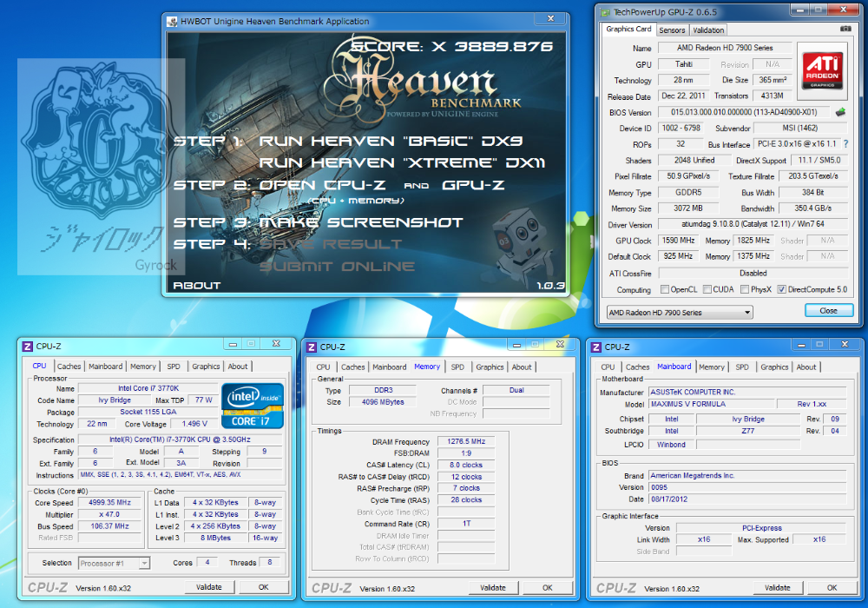Click the CPU-Z Z icon in Memory tab window
The image size is (868, 608).
point(312,347)
